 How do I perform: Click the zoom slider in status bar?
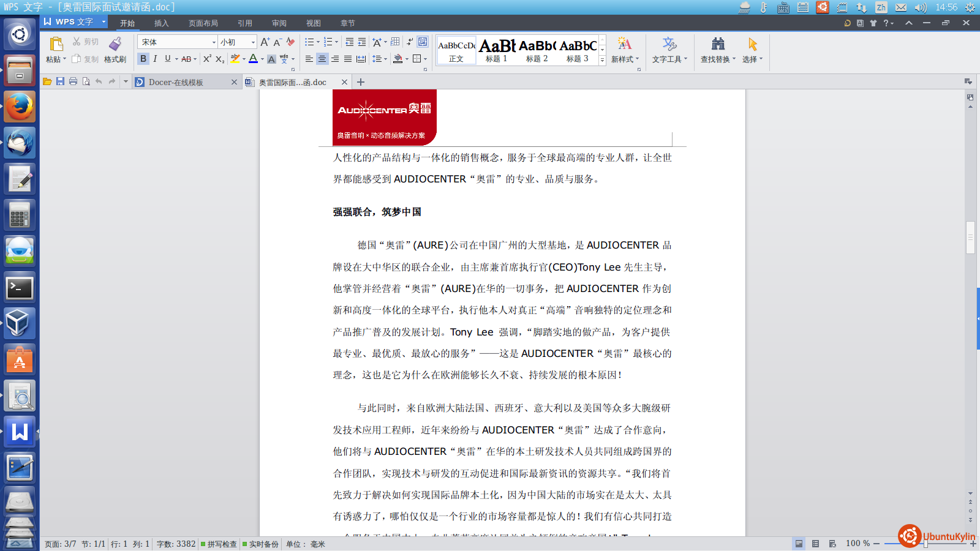point(925,544)
